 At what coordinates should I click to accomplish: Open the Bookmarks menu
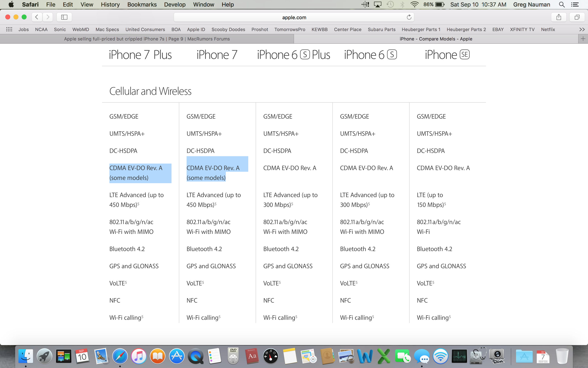coord(142,4)
